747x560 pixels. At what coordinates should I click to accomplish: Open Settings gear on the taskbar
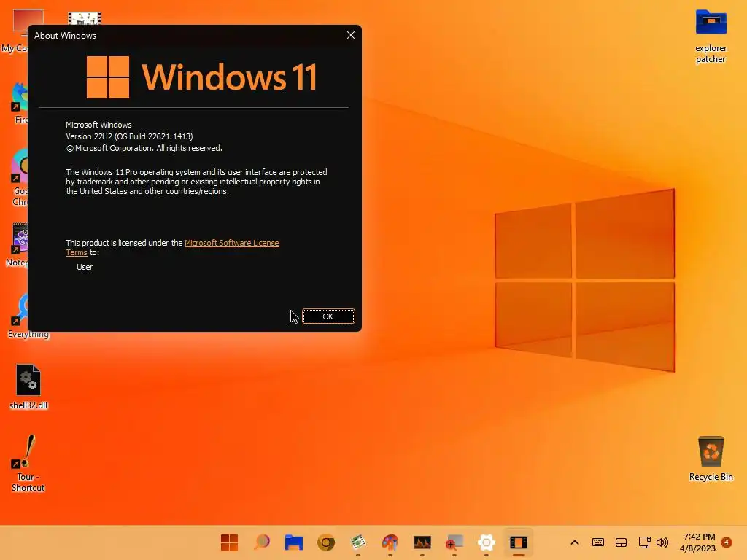(487, 542)
